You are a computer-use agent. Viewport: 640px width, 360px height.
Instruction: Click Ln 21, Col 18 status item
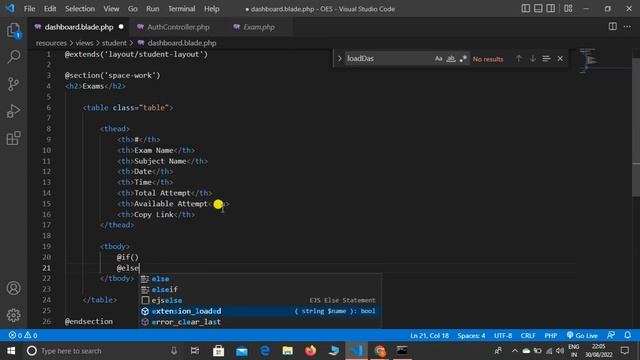(429, 335)
